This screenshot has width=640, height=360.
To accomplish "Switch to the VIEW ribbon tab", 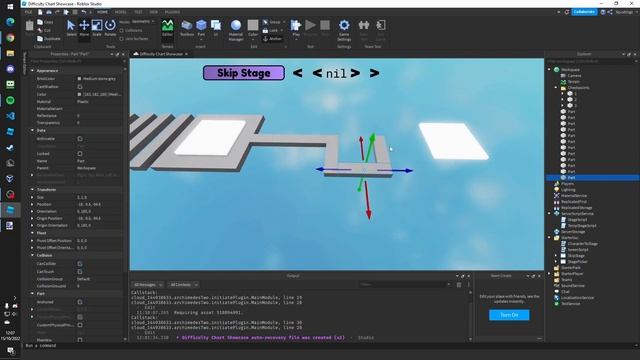I will pyautogui.click(x=153, y=12).
